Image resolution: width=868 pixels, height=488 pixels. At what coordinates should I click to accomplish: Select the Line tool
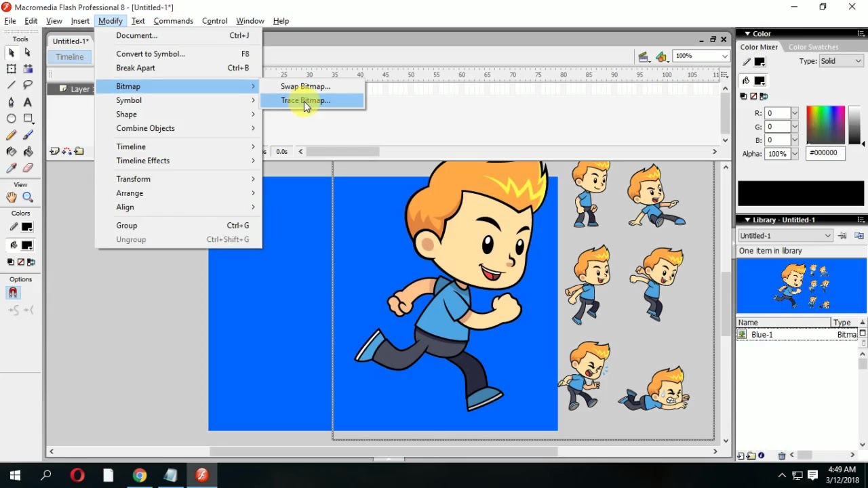(x=12, y=85)
